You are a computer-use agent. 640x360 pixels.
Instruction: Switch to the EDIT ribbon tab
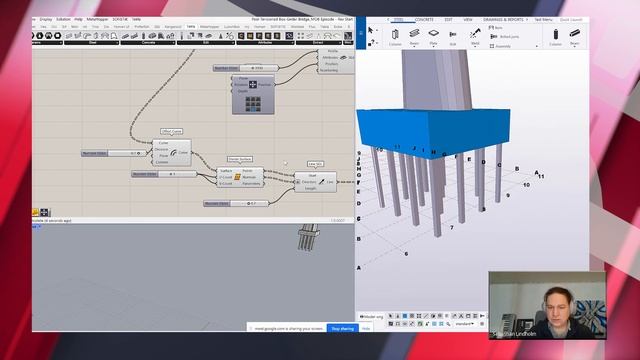[x=448, y=20]
